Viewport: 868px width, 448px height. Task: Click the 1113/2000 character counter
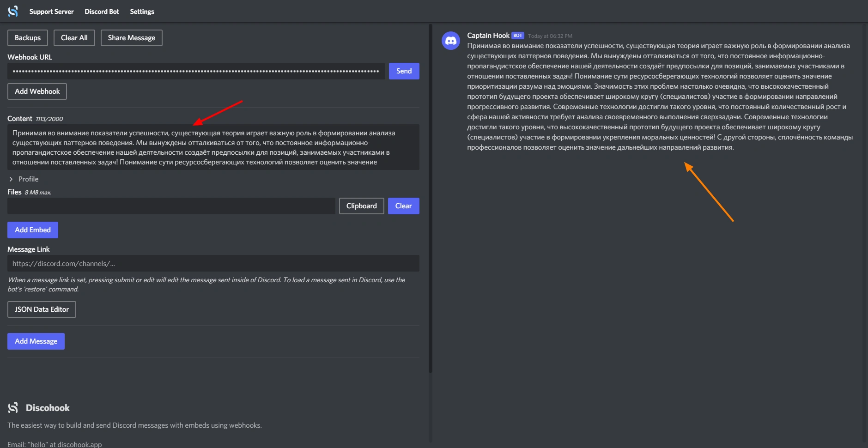[x=49, y=119]
